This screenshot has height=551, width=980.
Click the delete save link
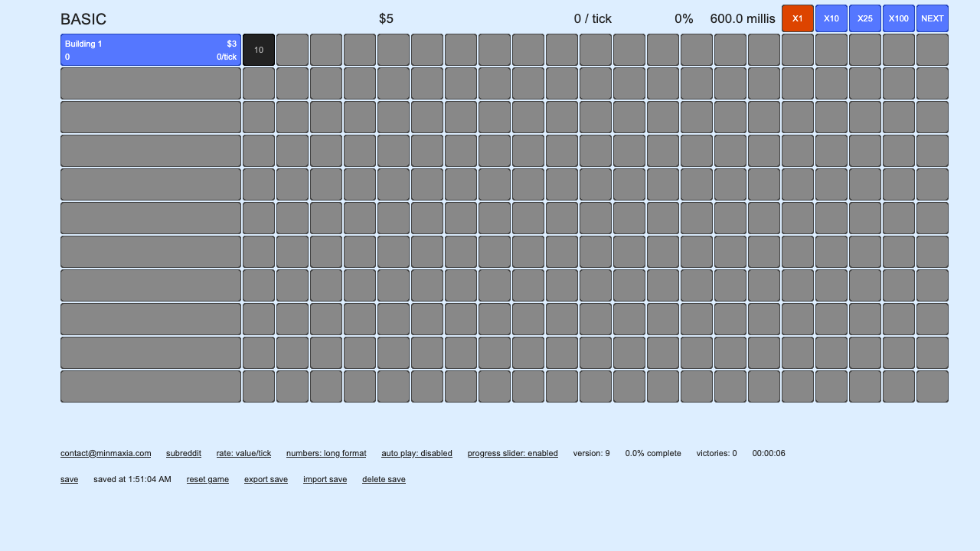[x=384, y=479]
